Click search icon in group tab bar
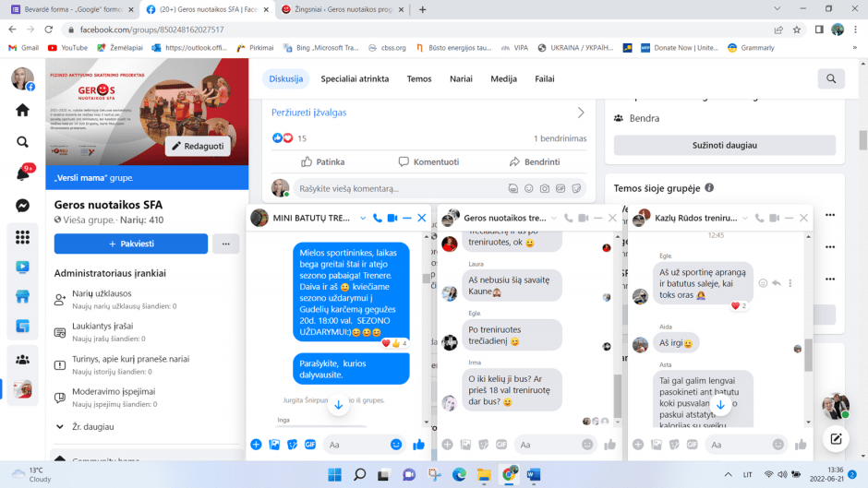Image resolution: width=868 pixels, height=488 pixels. pos(831,78)
